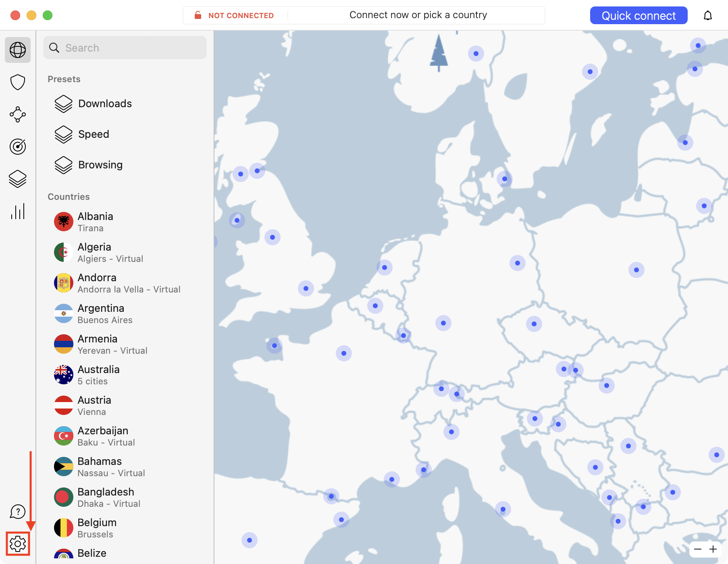Screen dimensions: 728x564
Task: Open the help chat bubble icon
Action: pyautogui.click(x=18, y=512)
